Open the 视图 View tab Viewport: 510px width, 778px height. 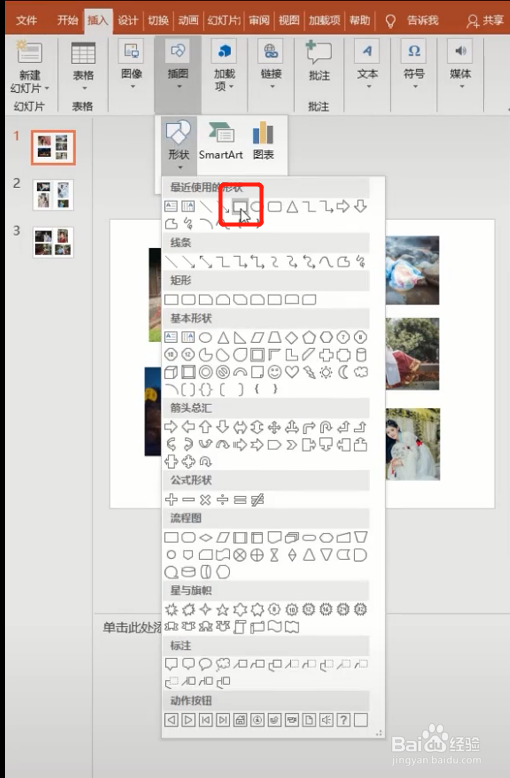click(289, 20)
